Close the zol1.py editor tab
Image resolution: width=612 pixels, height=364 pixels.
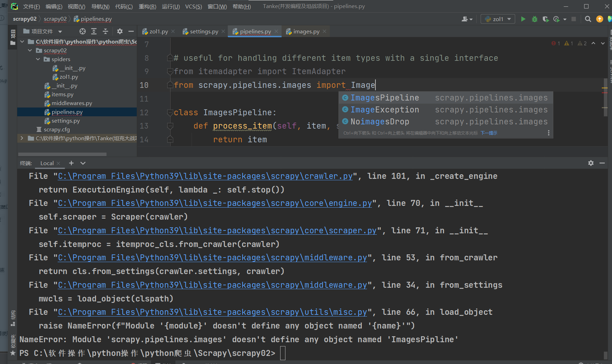click(173, 32)
